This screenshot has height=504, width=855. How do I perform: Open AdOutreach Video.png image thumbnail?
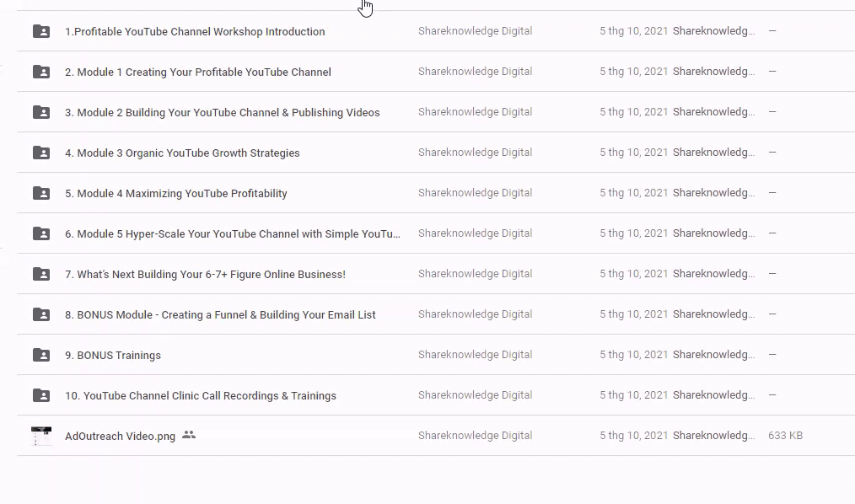coord(41,437)
